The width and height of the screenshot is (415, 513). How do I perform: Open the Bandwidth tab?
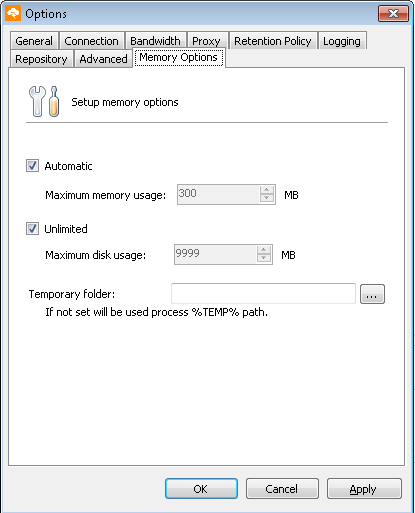click(x=155, y=41)
